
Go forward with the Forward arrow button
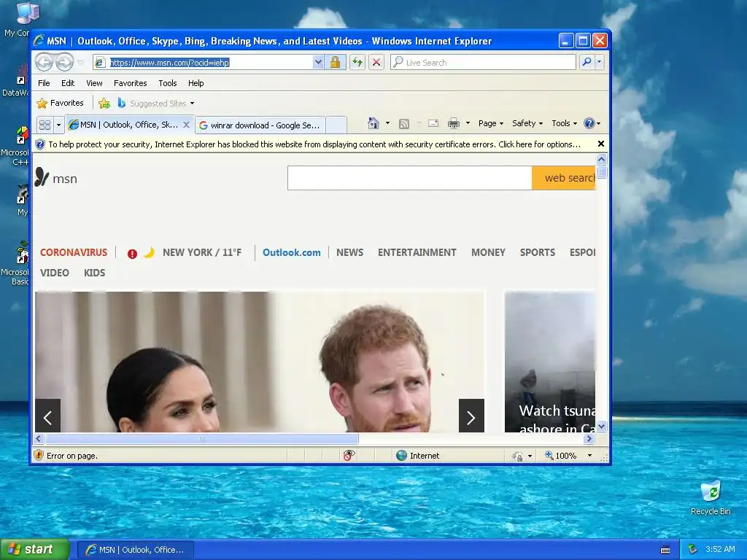[64, 63]
